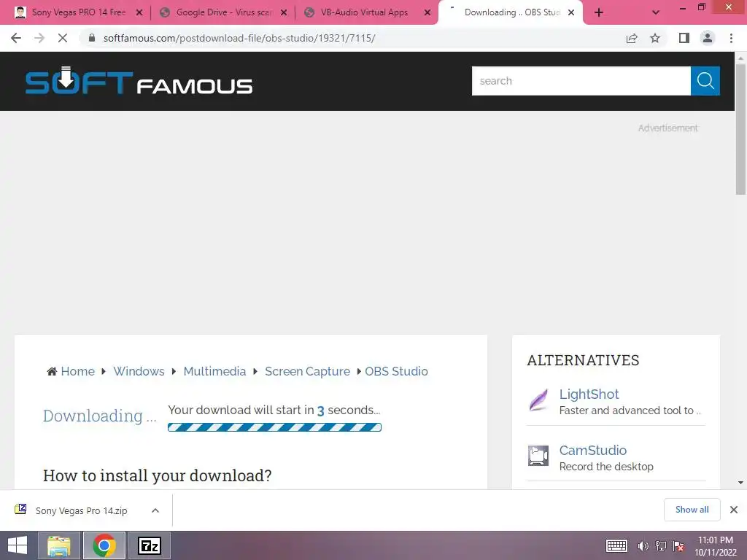
Task: Click the Action Center flag icon
Action: 678,546
